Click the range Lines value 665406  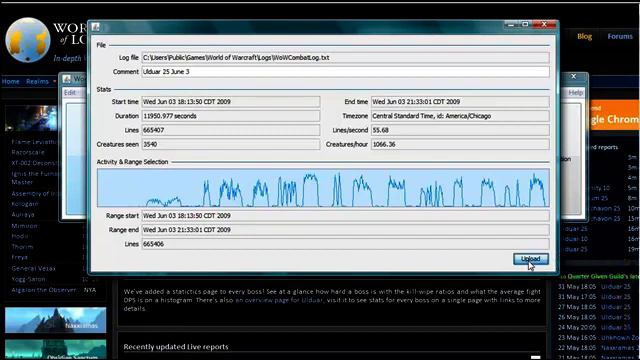tap(345, 244)
